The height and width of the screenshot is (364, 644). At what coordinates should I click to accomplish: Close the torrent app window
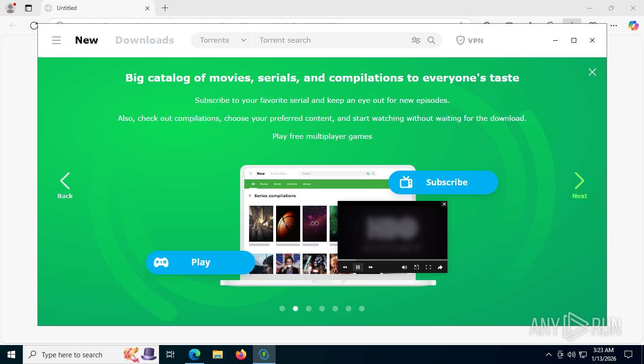point(592,40)
